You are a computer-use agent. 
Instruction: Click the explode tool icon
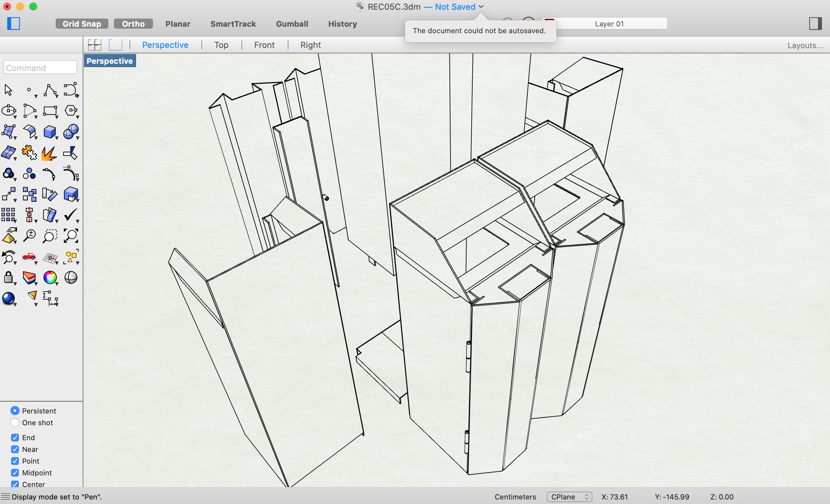tap(49, 154)
